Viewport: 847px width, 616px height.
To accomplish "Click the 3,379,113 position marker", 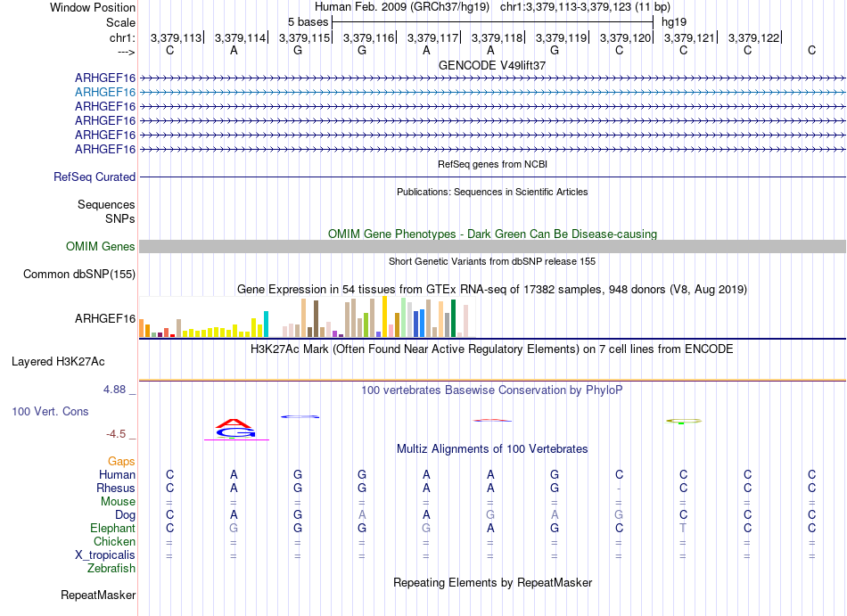I will [x=177, y=37].
